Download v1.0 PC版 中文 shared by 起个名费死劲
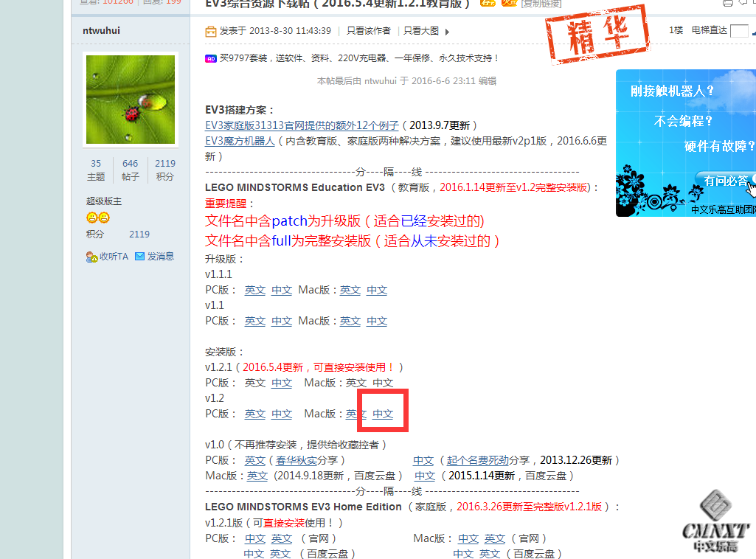The height and width of the screenshot is (559, 756). [x=423, y=460]
